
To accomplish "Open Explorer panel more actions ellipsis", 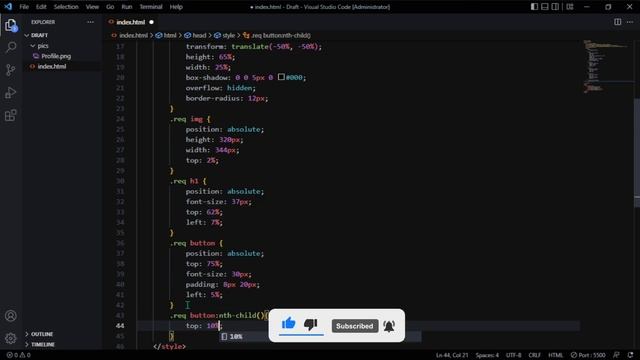I will coord(90,22).
